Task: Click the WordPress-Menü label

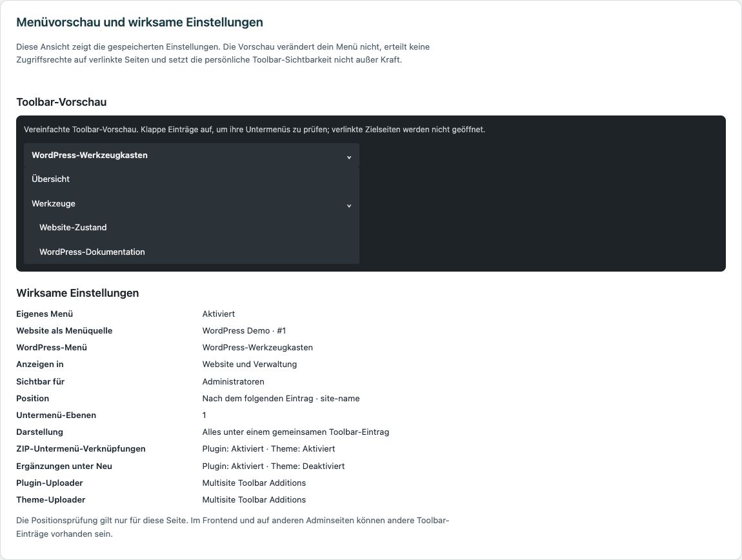Action: pyautogui.click(x=52, y=348)
